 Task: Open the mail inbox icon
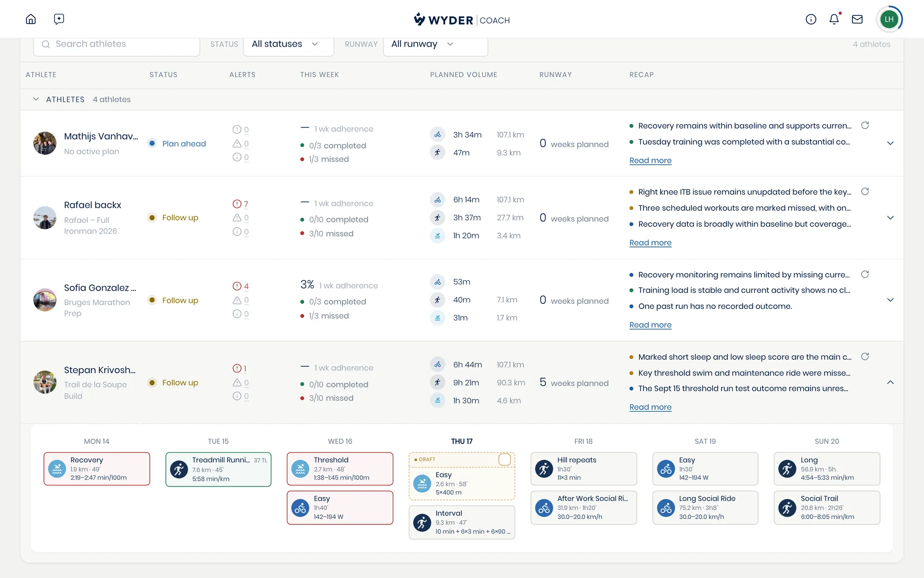(x=857, y=19)
